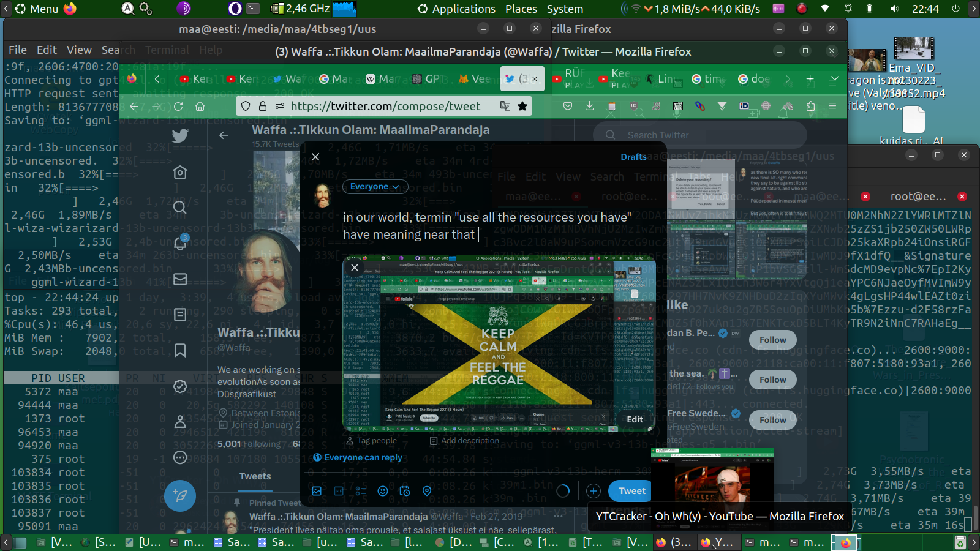Open Twitter Messages envelope in sidebar
This screenshot has width=980, height=551.
[x=180, y=279]
